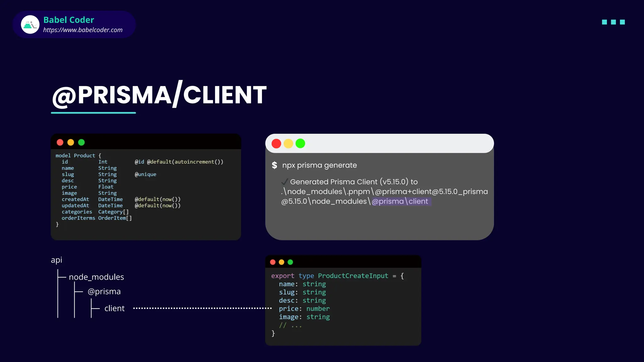Viewport: 644px width, 362px height.
Task: Click the green dot in ProductCreateInput window
Action: [x=290, y=262]
